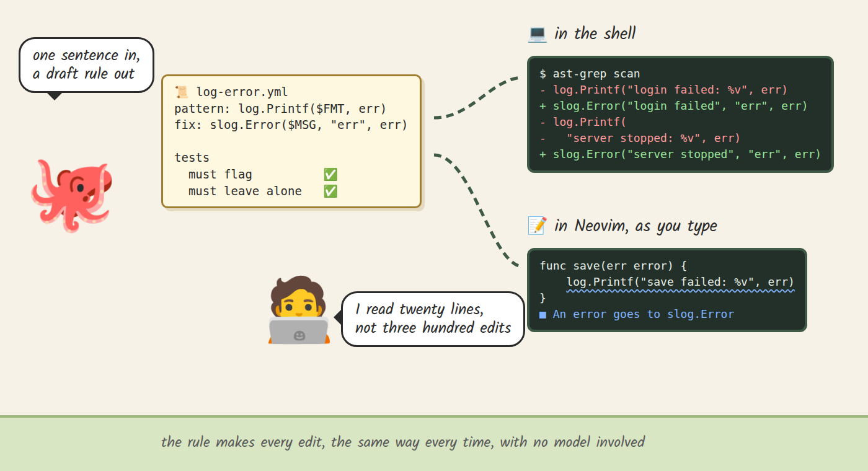This screenshot has width=868, height=471.
Task: Click the 'I read twenty lines' speech bubble
Action: pos(433,319)
